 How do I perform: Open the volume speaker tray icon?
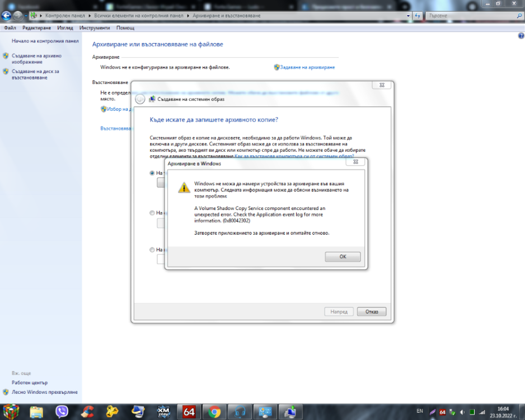click(462, 412)
